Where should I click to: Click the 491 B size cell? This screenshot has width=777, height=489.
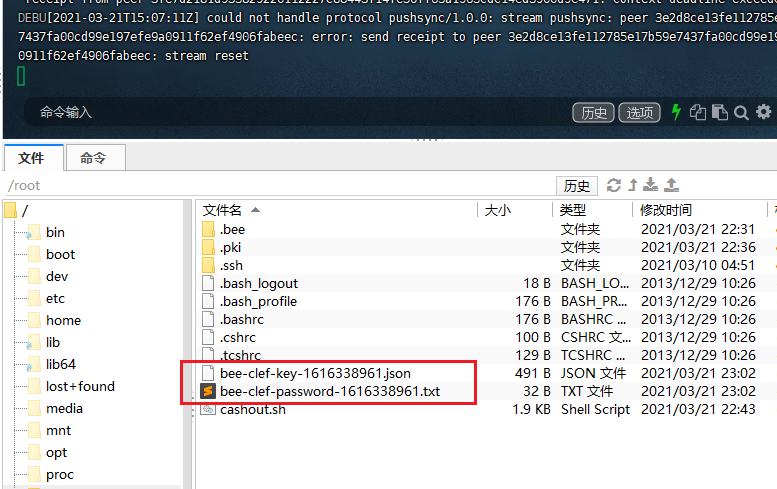[532, 374]
